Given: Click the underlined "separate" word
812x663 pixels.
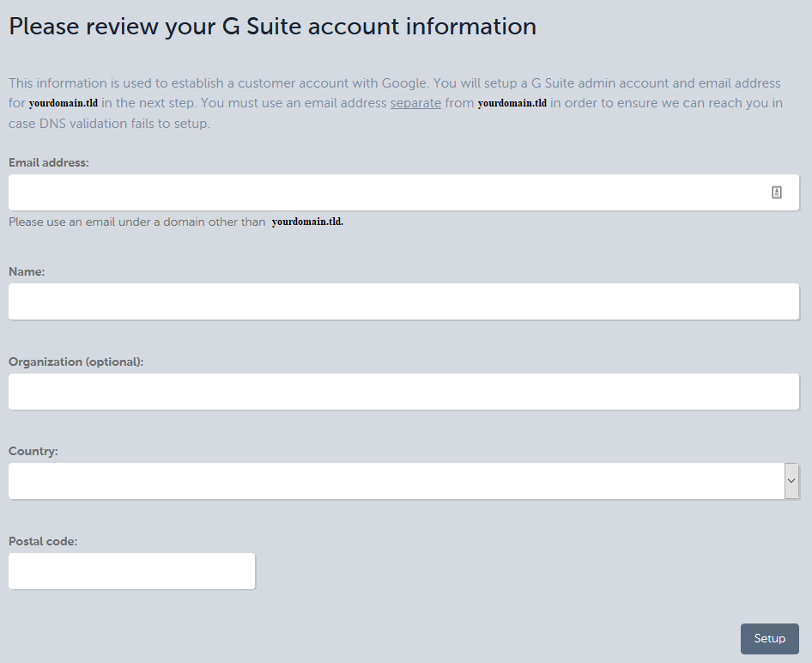Looking at the screenshot, I should pos(415,103).
